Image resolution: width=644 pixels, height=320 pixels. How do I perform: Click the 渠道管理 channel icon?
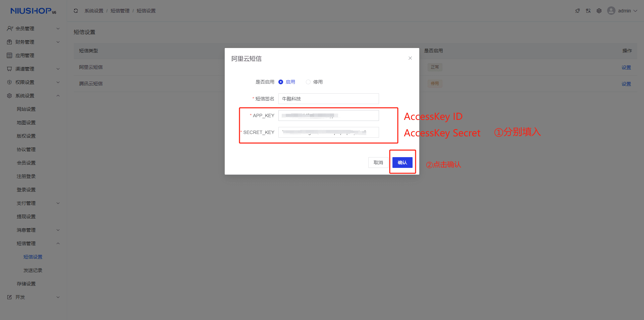click(9, 69)
